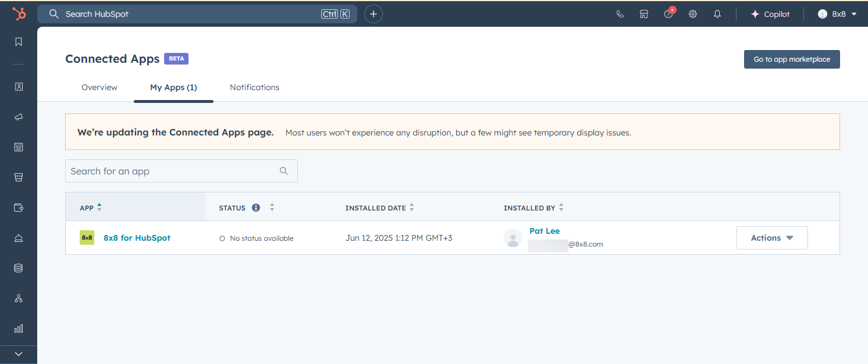This screenshot has width=868, height=364.
Task: Open the 8x8 account dropdown menu
Action: coord(838,14)
